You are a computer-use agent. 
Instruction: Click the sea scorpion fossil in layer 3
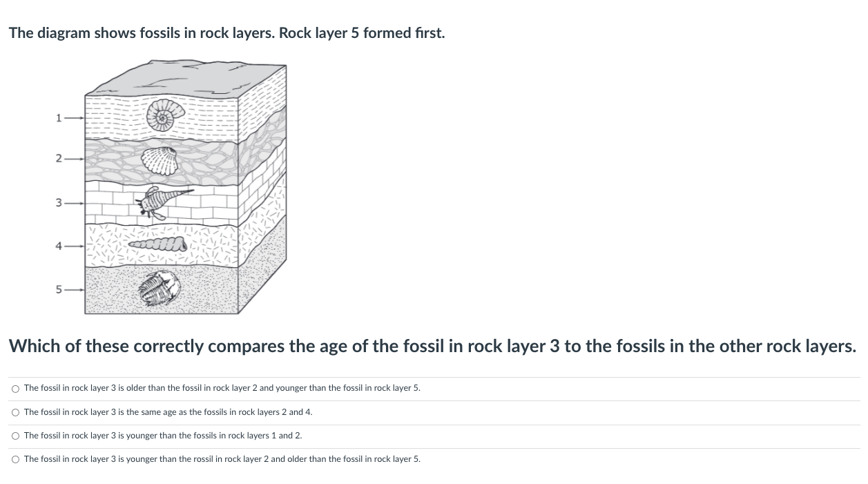162,201
